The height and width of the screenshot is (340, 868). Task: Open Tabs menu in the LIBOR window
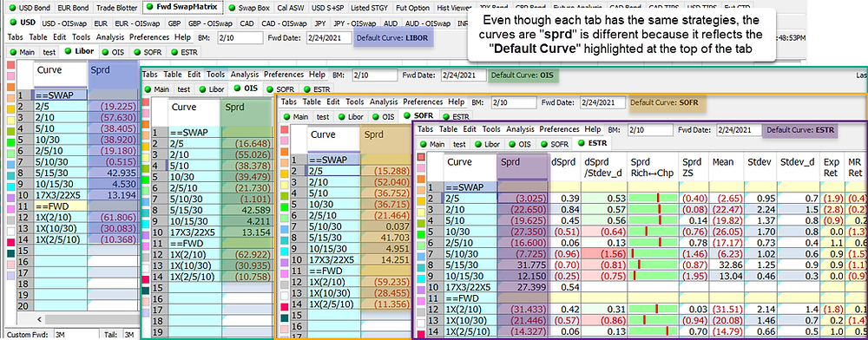(16, 37)
